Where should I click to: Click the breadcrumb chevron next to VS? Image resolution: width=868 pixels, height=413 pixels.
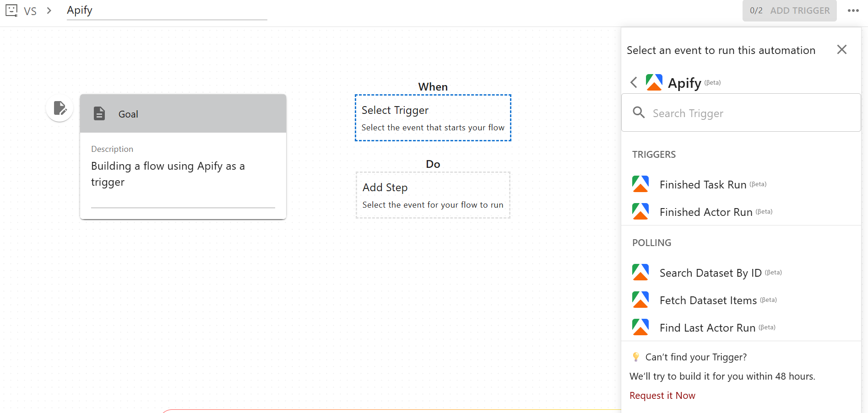pyautogui.click(x=49, y=10)
